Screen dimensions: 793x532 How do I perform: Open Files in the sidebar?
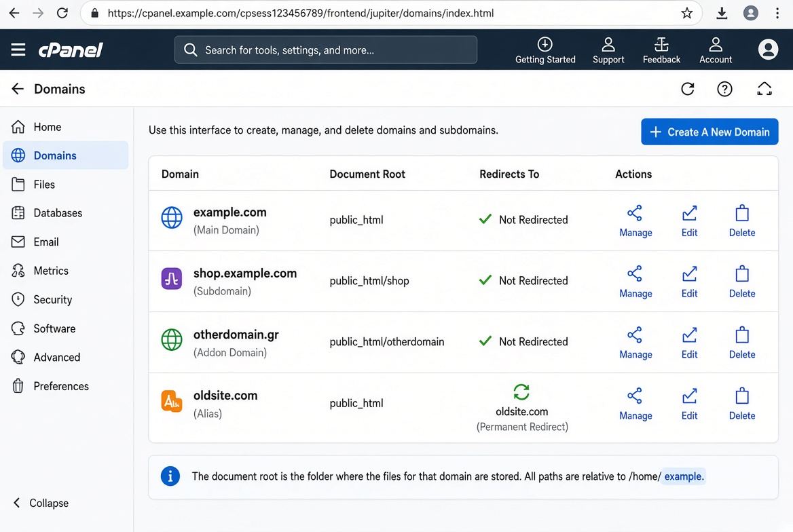pos(66,184)
